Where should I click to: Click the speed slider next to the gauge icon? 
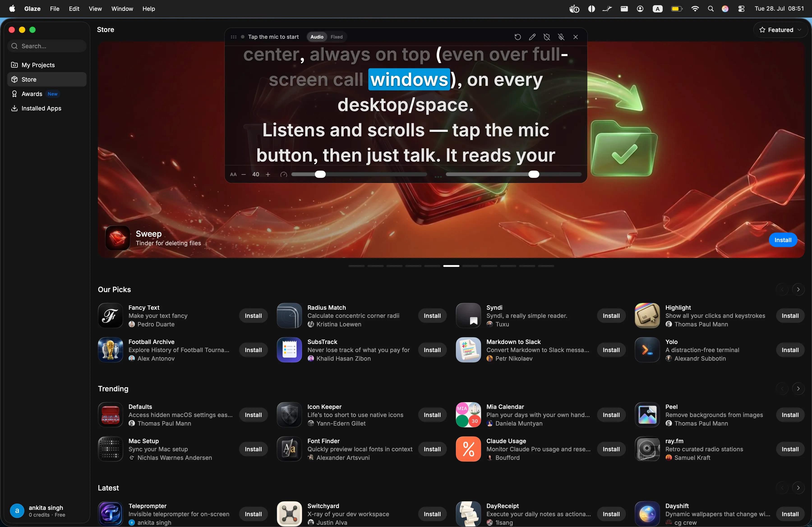(359, 174)
